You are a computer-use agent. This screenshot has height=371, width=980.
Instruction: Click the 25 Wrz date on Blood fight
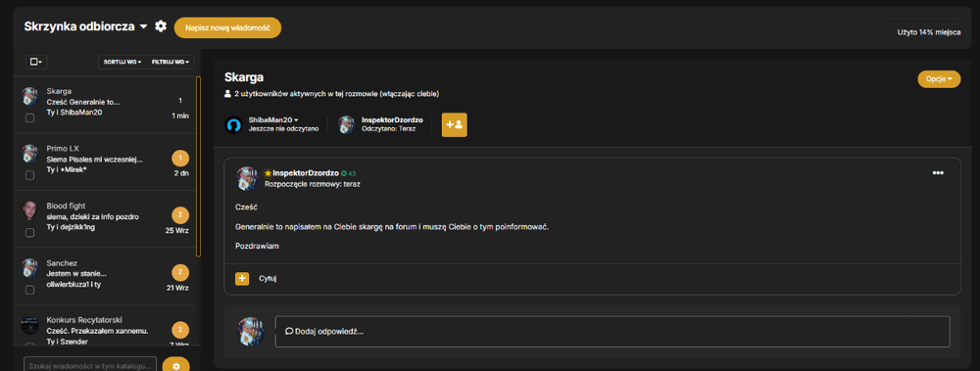coord(176,230)
